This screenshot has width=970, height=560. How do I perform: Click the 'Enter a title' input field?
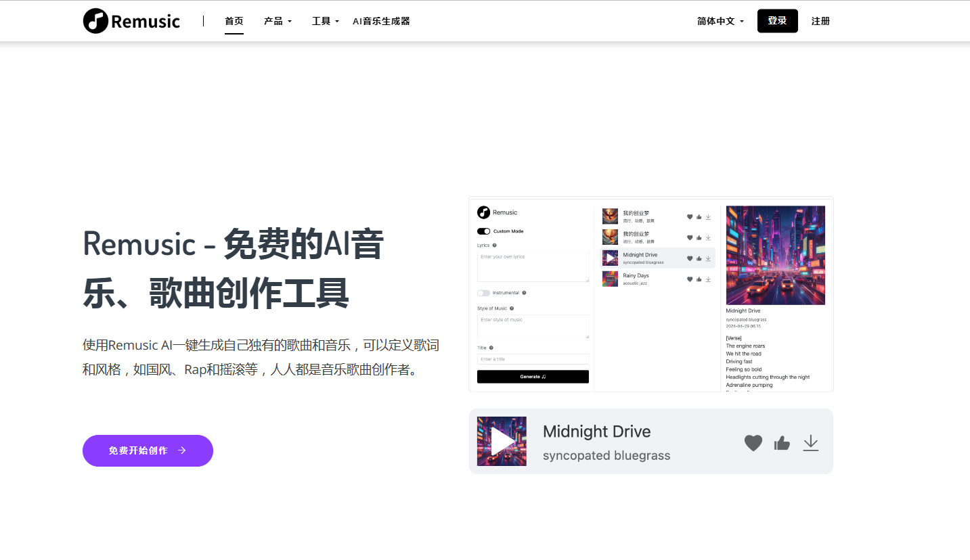tap(533, 359)
